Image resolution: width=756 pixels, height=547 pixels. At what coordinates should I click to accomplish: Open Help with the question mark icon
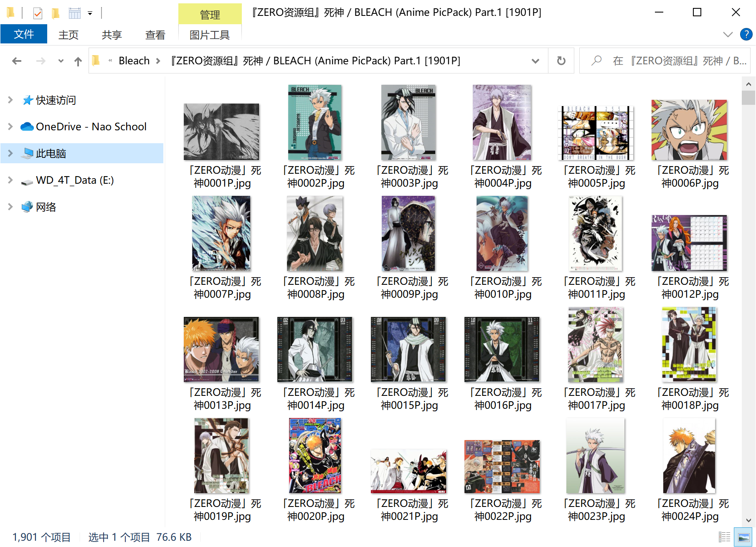746,34
